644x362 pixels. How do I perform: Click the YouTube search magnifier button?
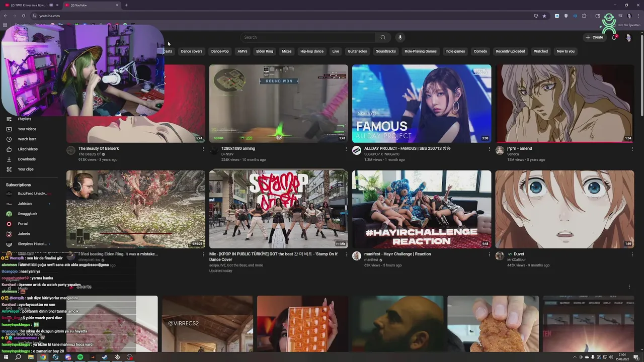(x=383, y=37)
